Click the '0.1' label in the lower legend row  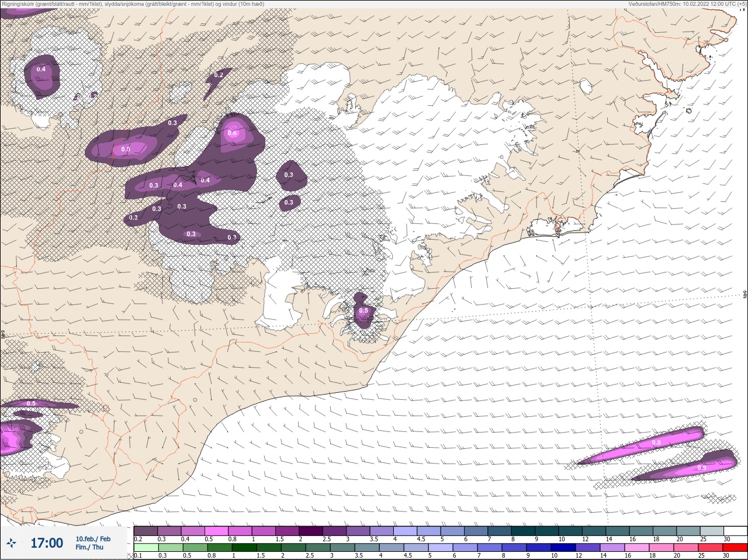pyautogui.click(x=138, y=555)
